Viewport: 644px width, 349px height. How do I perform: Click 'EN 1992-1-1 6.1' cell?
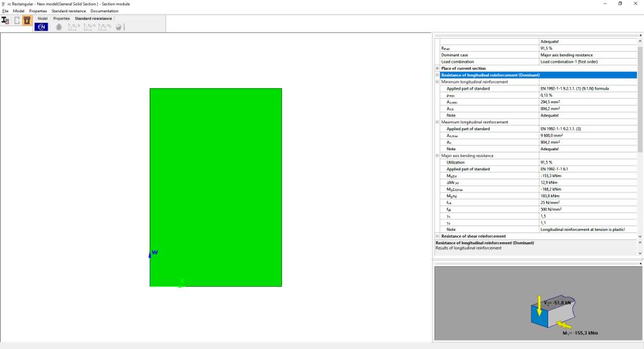(x=554, y=169)
